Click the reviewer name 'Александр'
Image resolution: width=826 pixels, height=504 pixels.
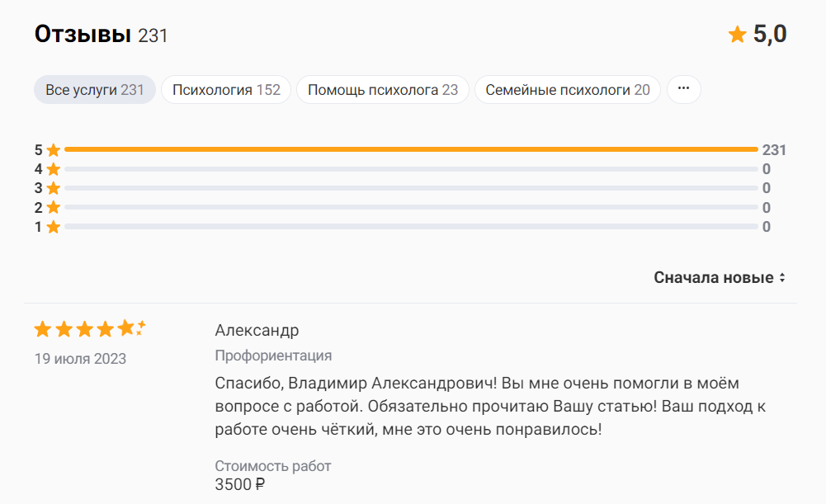tap(257, 331)
